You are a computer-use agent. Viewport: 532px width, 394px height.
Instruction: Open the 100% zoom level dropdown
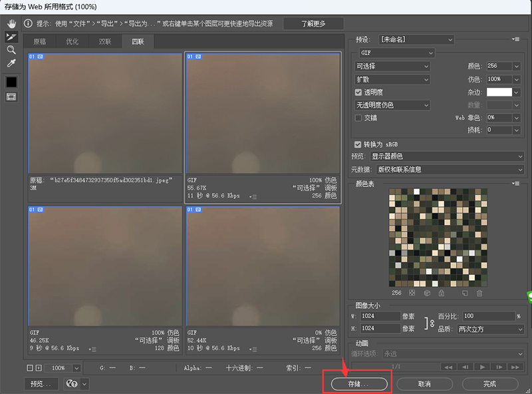click(x=76, y=368)
